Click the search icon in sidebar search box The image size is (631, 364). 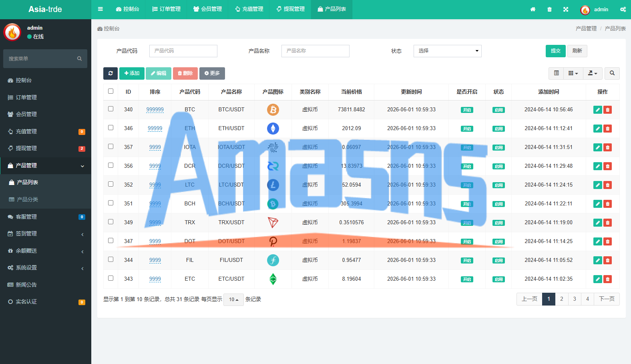click(x=79, y=59)
